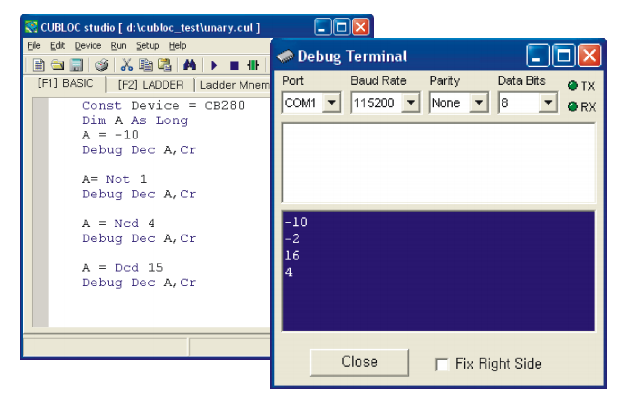Click the Copy toolbar icon
Image resolution: width=639 pixels, height=420 pixels.
(x=145, y=65)
